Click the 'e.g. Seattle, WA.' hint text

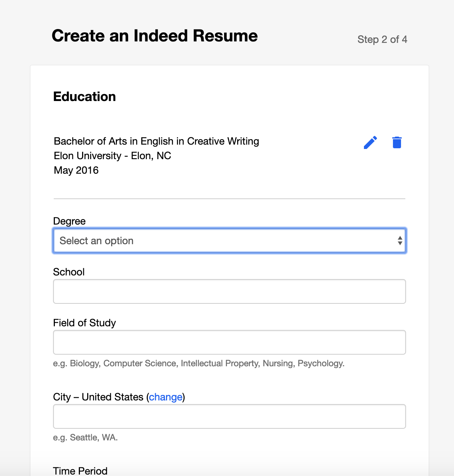85,437
